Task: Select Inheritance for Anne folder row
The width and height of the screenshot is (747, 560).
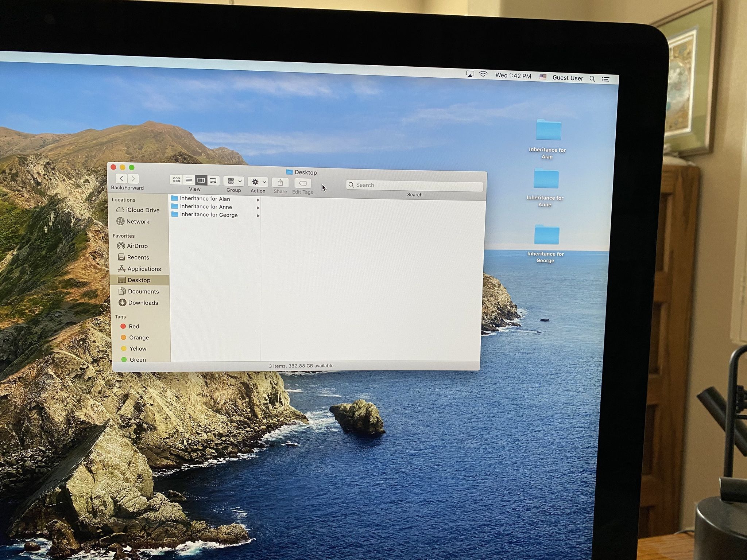Action: pyautogui.click(x=215, y=207)
